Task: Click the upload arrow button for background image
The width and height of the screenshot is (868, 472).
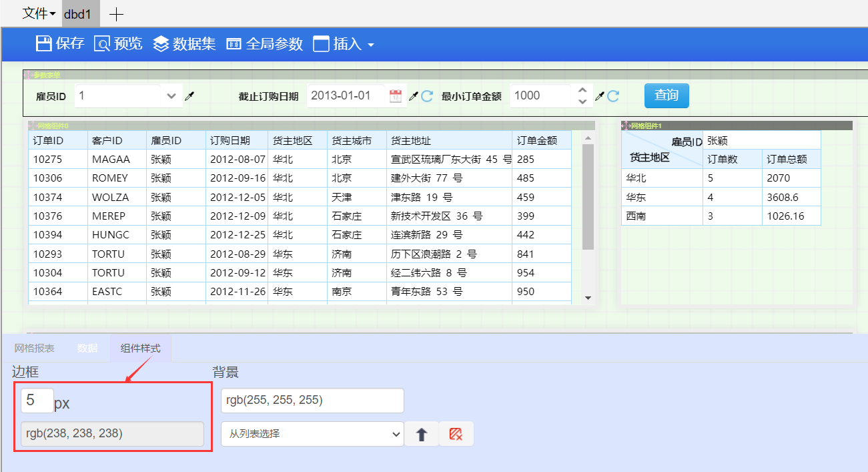Action: coord(422,434)
